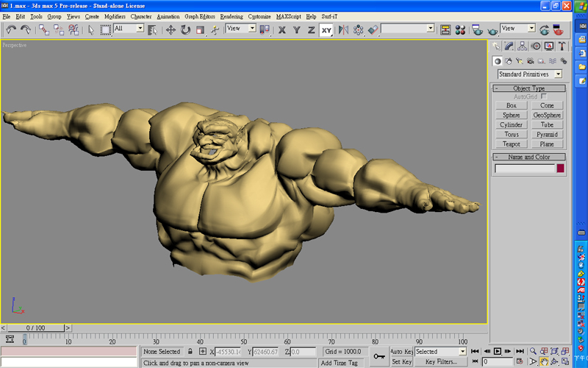Screen dimensions: 588x368
Task: Click the ActiveShade red teapot icon
Action: [x=559, y=29]
